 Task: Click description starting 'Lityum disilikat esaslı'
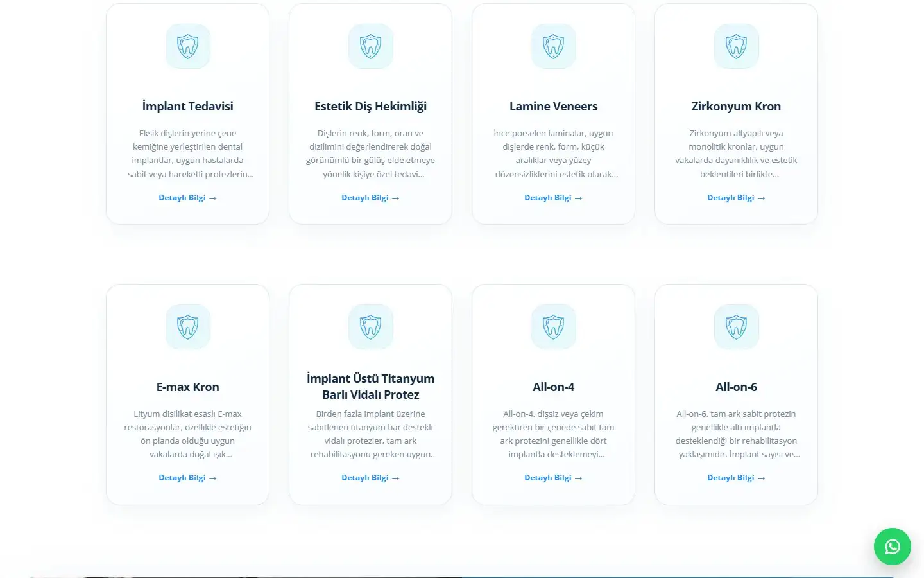(188, 434)
